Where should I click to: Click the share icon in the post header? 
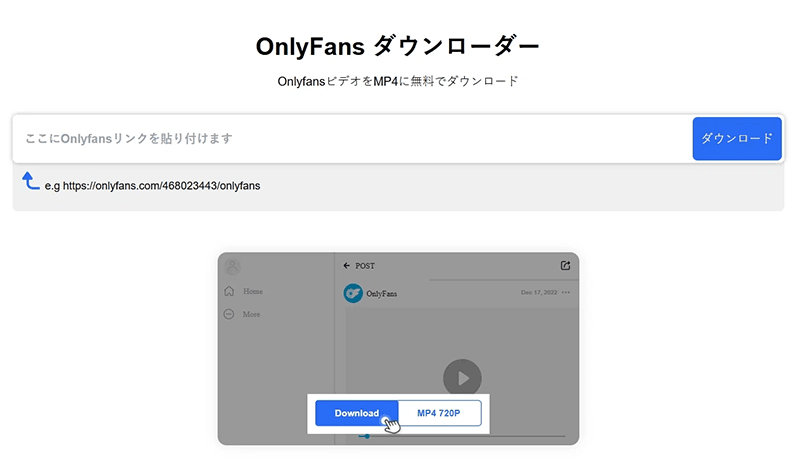click(x=565, y=265)
